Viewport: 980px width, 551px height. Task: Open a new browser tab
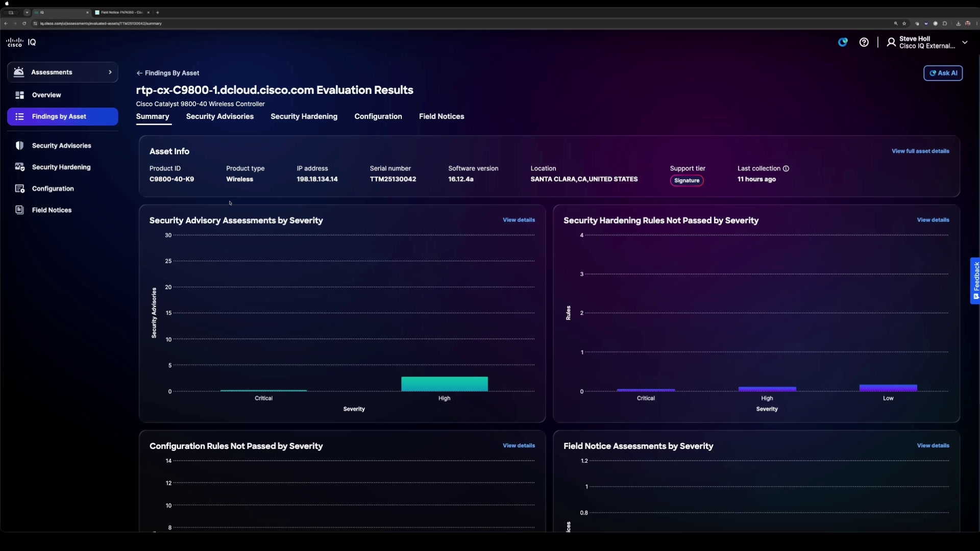[x=158, y=12]
